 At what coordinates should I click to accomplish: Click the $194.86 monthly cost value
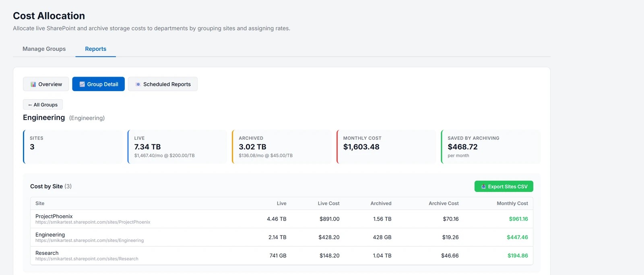point(518,256)
